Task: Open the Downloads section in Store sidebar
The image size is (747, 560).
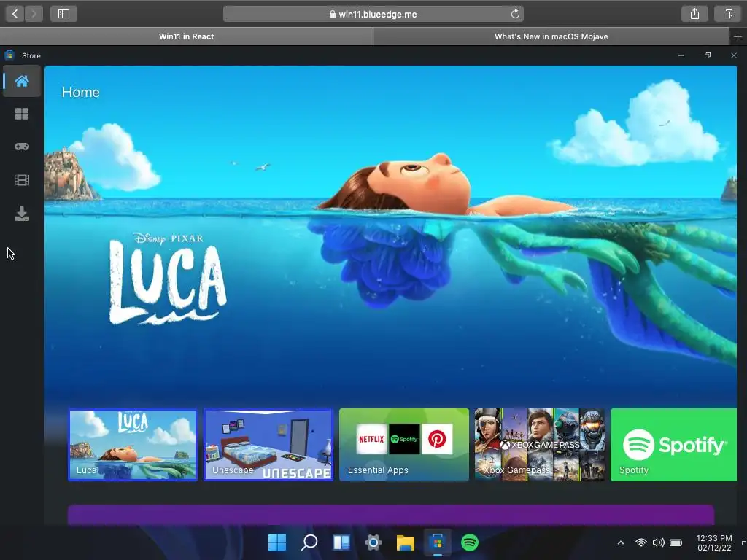Action: (21, 214)
